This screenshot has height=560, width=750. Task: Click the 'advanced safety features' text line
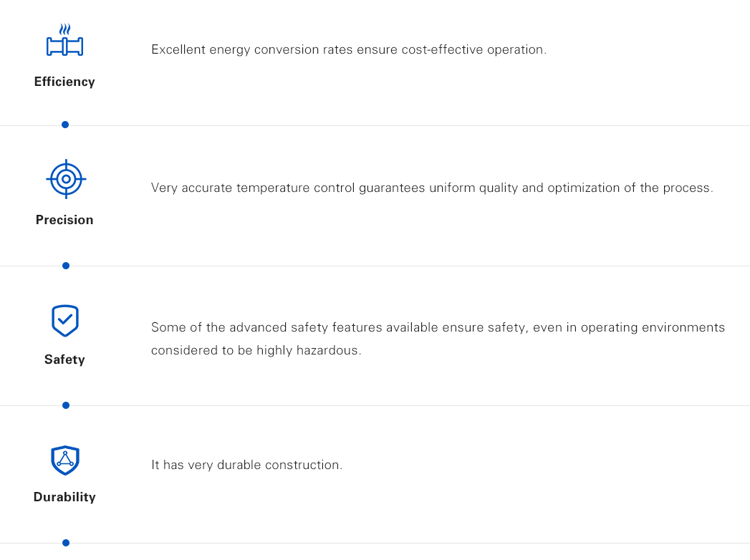point(438,328)
